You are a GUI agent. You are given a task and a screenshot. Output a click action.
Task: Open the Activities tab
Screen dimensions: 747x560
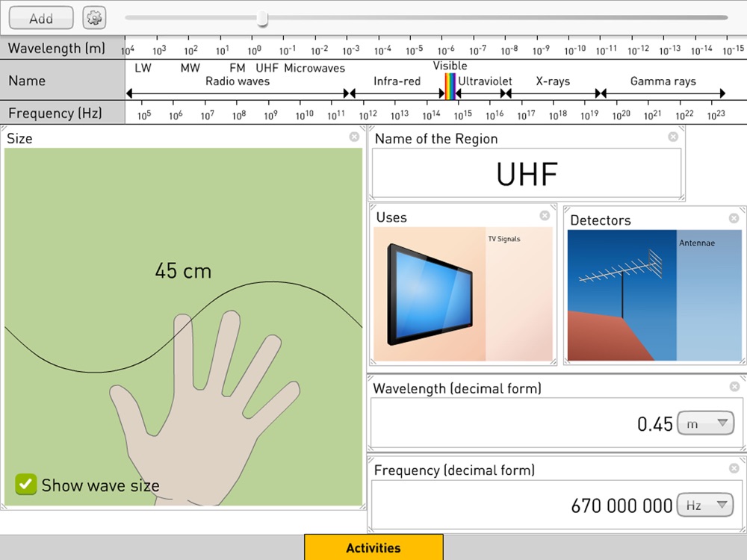click(373, 547)
